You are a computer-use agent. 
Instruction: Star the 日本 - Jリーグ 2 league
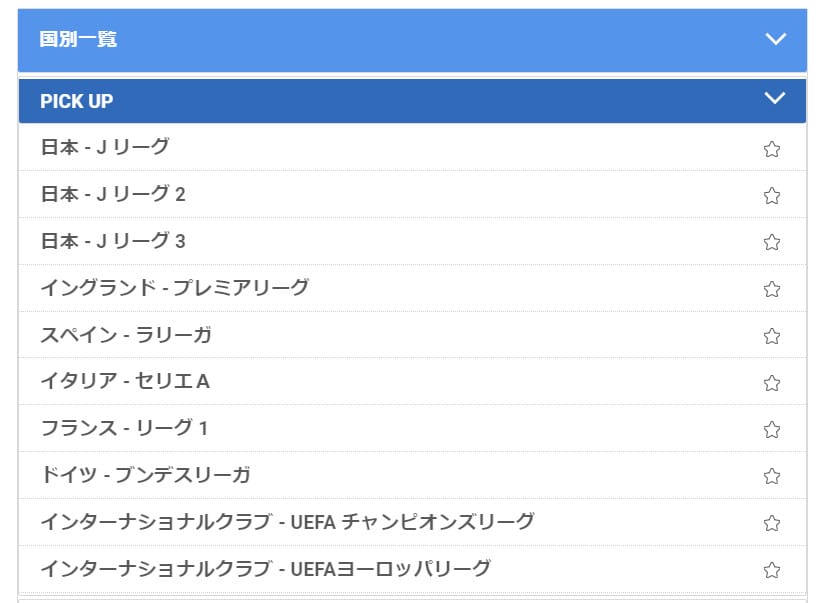pos(771,196)
